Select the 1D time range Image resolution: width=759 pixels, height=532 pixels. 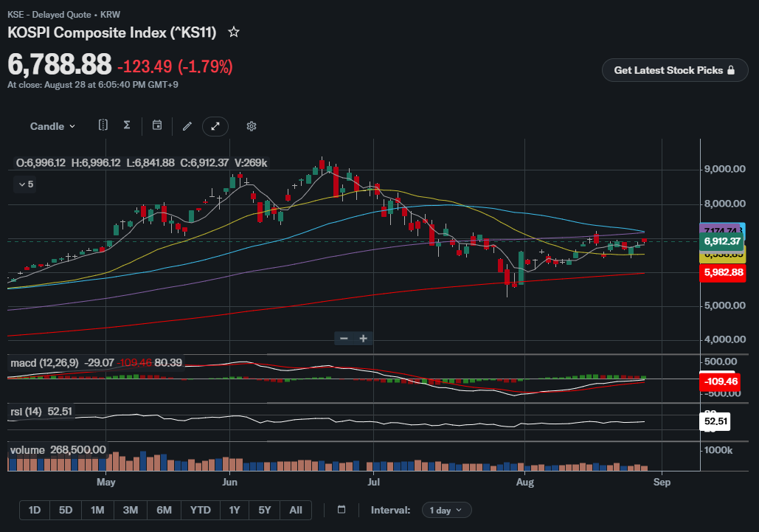[x=35, y=510]
